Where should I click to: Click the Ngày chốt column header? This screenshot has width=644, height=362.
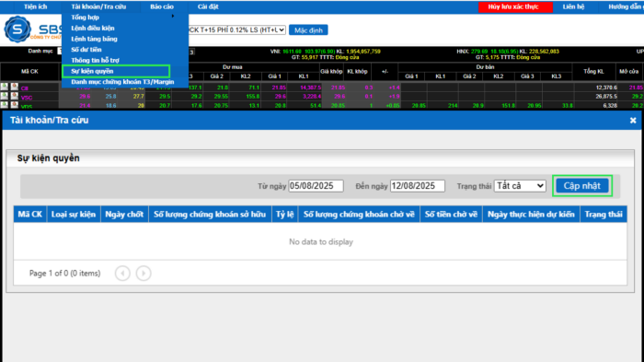[124, 215]
